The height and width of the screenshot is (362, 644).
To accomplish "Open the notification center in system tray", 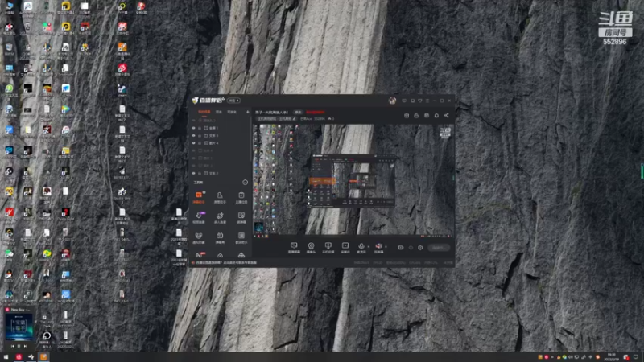I will (636, 357).
